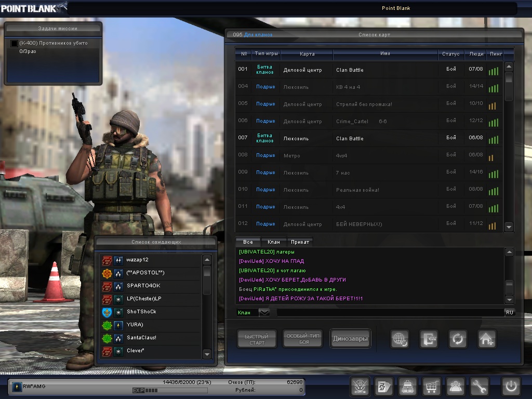Screen dimensions: 532x399
Task: Open the inventory backpack icon
Action: [x=408, y=387]
